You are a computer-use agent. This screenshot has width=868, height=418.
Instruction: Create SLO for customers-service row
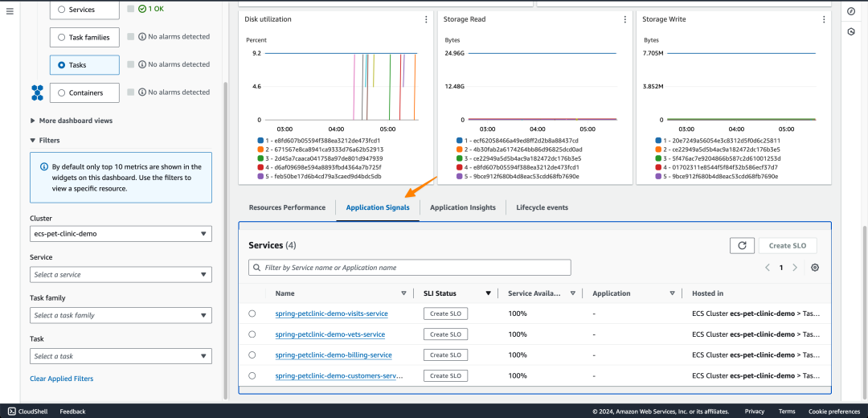coord(445,375)
